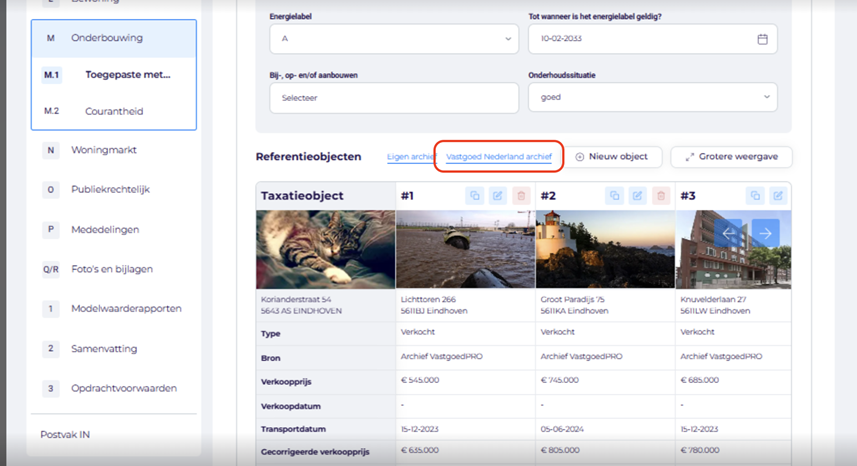Select the cat Taxatieobject photo
The height and width of the screenshot is (466, 857).
pos(324,249)
